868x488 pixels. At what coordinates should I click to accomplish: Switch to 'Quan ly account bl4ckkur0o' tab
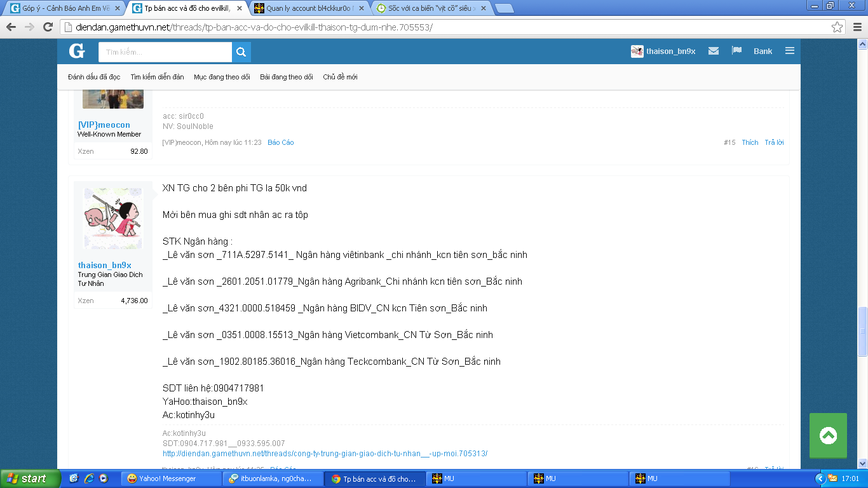pyautogui.click(x=309, y=8)
